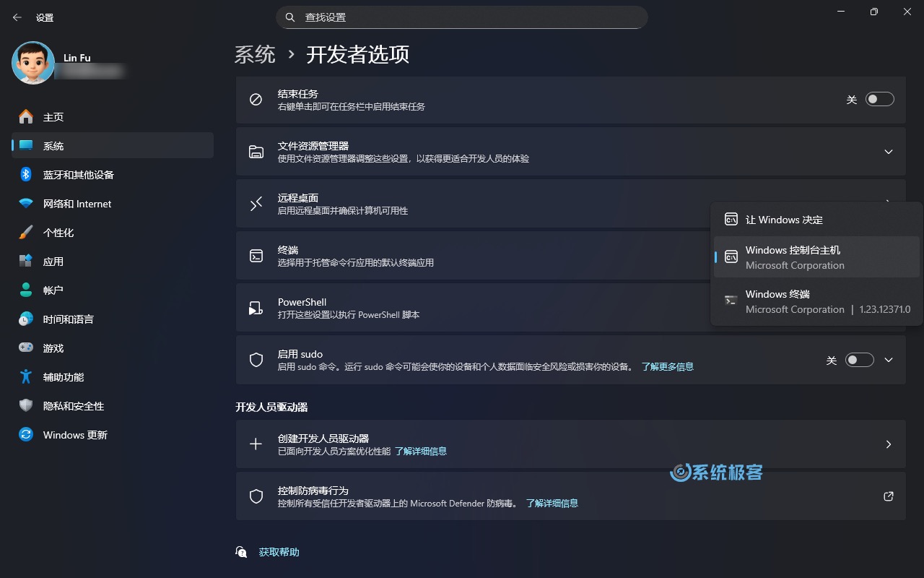Click the search magnifier icon
924x578 pixels.
[x=290, y=17]
